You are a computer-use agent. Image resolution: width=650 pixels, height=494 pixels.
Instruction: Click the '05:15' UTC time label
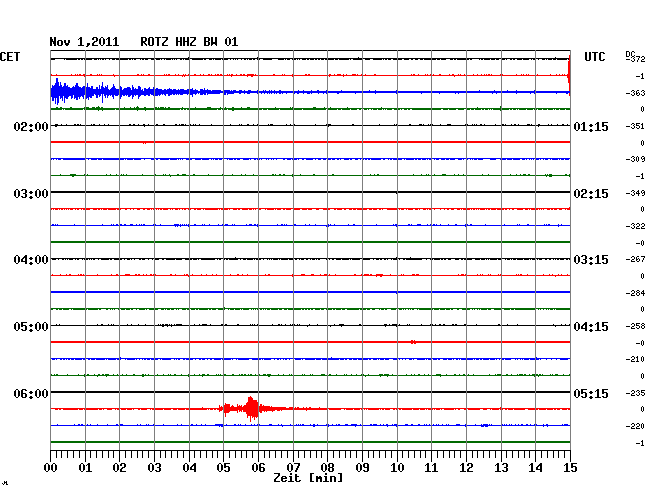pos(591,393)
